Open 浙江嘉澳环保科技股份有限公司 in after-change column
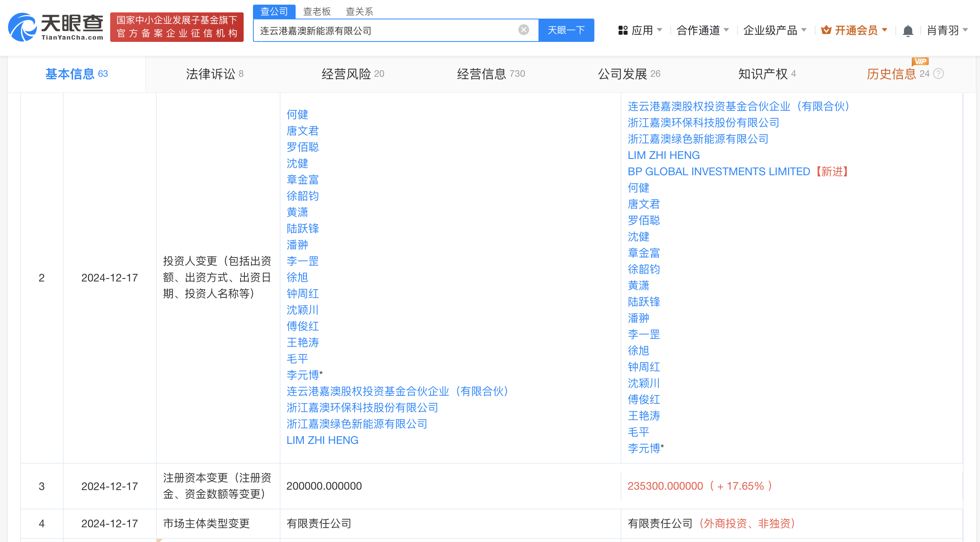This screenshot has width=980, height=542. click(x=704, y=123)
